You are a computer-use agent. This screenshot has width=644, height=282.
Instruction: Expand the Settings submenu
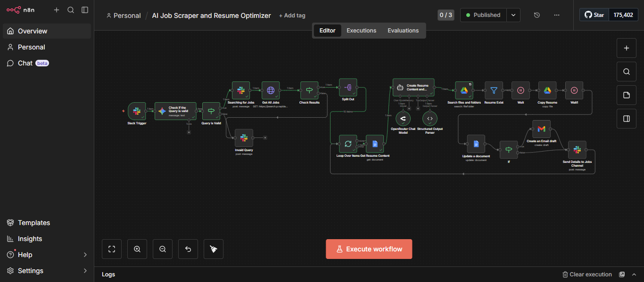[85, 271]
